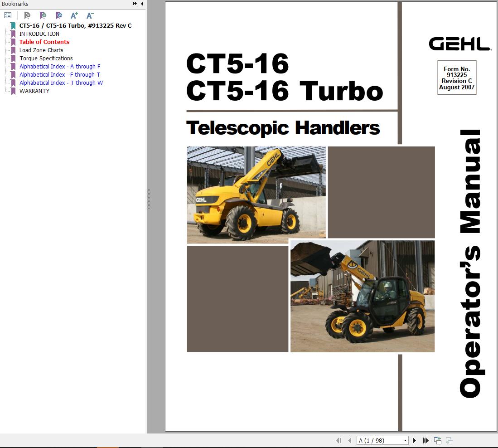
Task: Increase bookmark text size with A+ icon
Action: pos(74,15)
